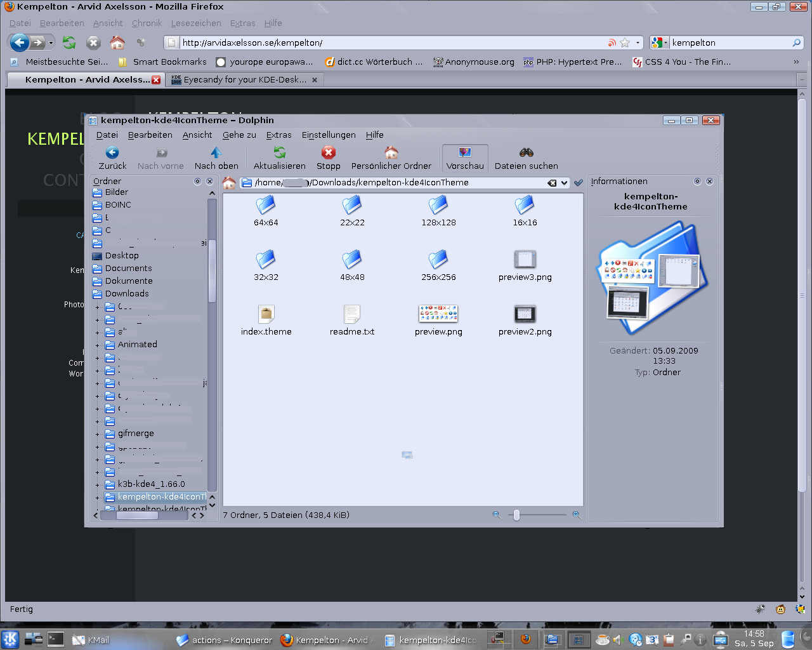812x650 pixels.
Task: Click Ordner panel horizontal scrollbar
Action: (137, 515)
